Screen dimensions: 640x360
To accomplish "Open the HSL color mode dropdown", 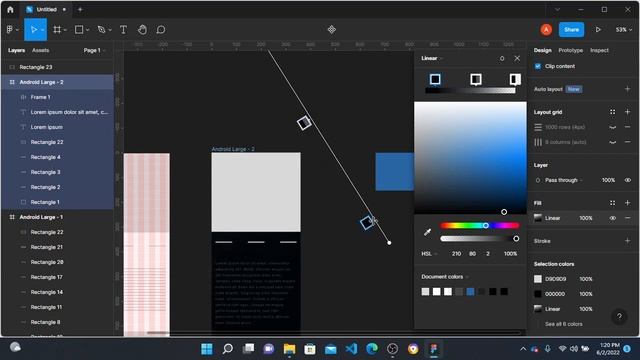I will (429, 254).
